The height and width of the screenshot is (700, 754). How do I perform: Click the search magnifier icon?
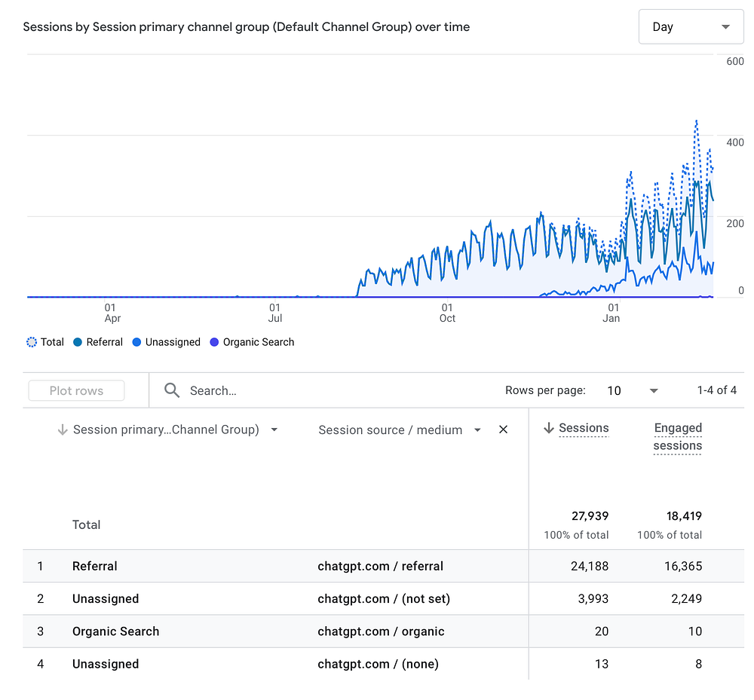[x=172, y=390]
